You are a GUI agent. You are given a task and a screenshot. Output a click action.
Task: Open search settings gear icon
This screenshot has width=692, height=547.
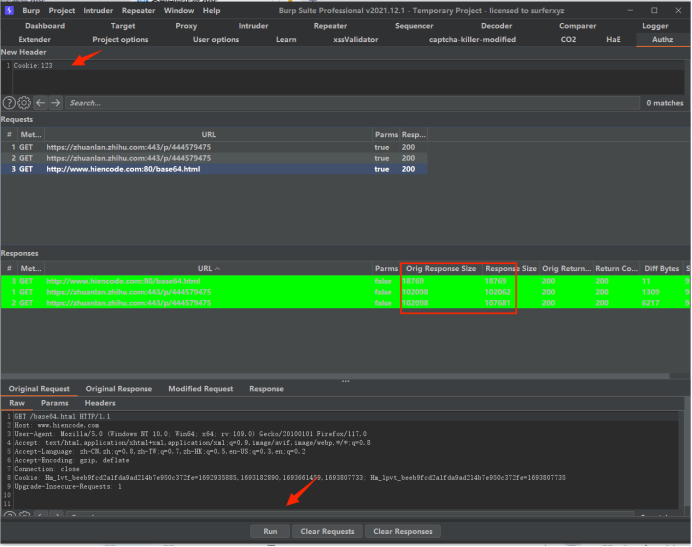[24, 102]
